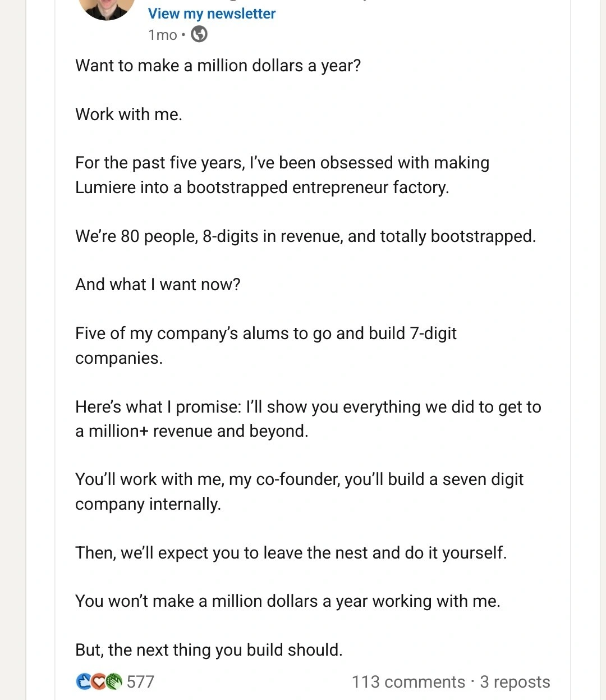Click the 'And what I want now?' line
Image resolution: width=606 pixels, height=700 pixels.
click(158, 285)
